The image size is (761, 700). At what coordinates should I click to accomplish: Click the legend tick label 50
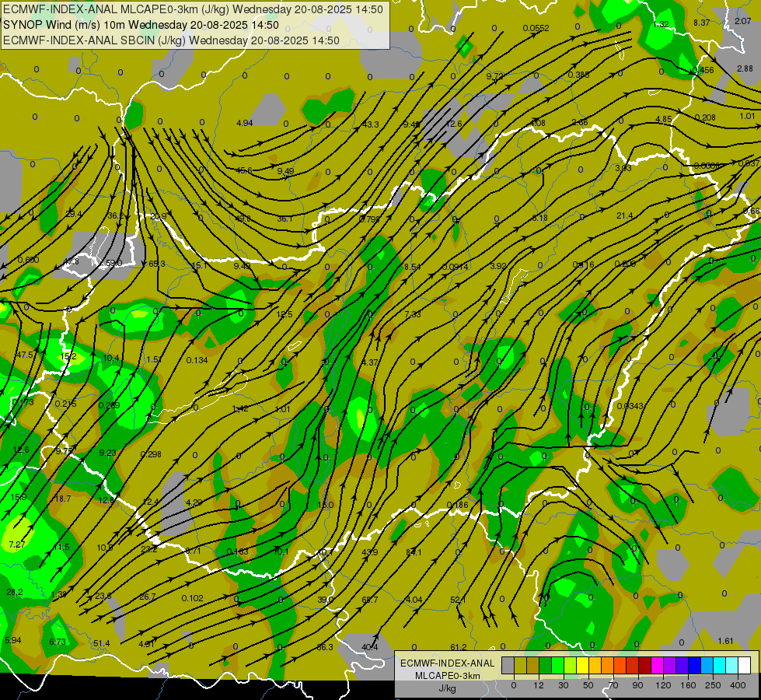coord(588,685)
